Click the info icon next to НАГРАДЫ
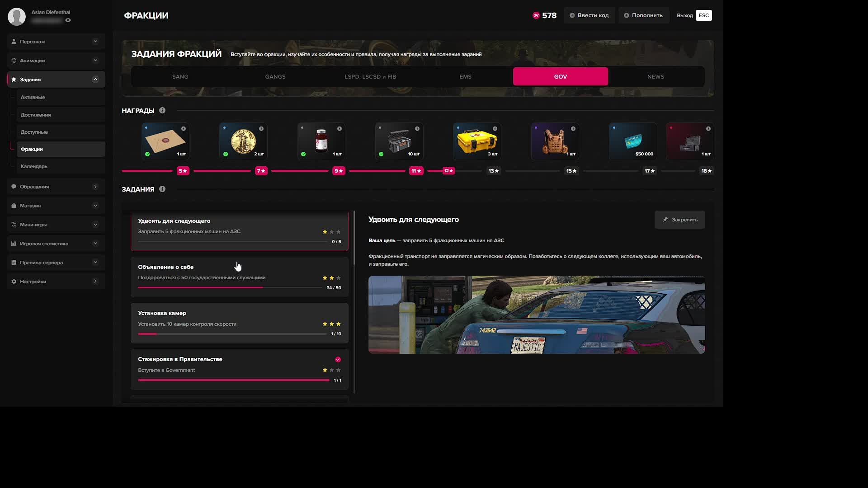 coord(162,111)
